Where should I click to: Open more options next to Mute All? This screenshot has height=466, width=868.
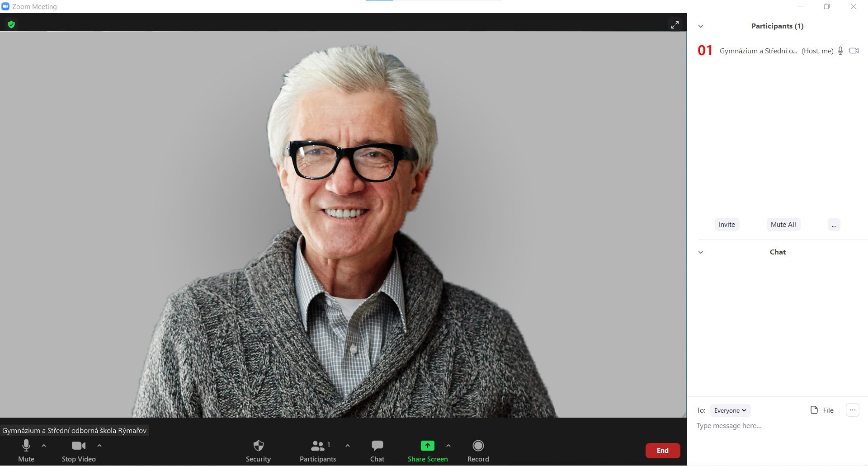click(x=834, y=225)
